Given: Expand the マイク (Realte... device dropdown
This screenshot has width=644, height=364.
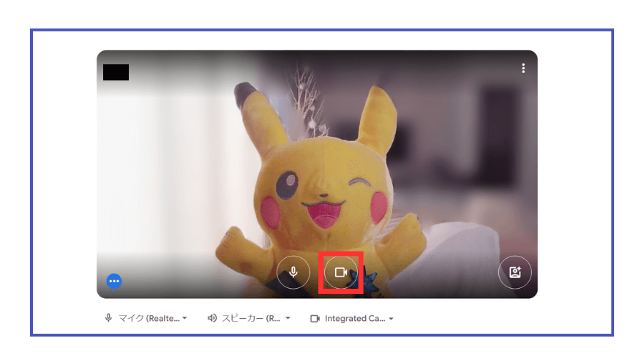Looking at the screenshot, I should (x=146, y=319).
